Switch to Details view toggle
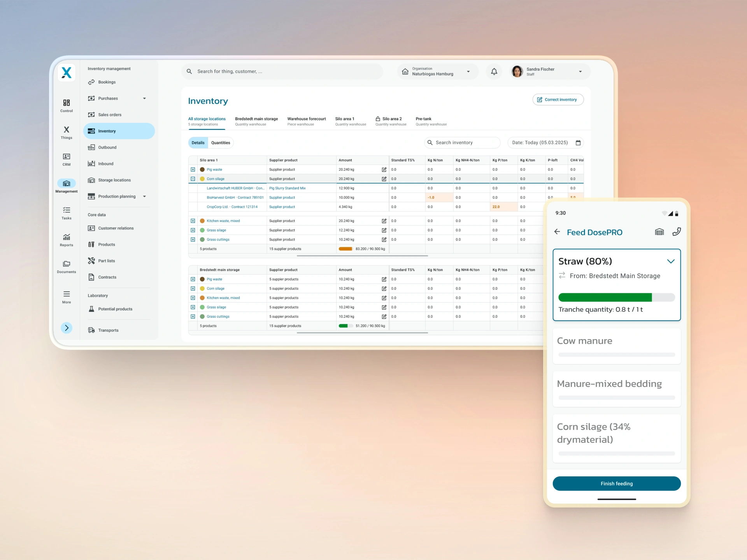The height and width of the screenshot is (560, 747). tap(198, 143)
